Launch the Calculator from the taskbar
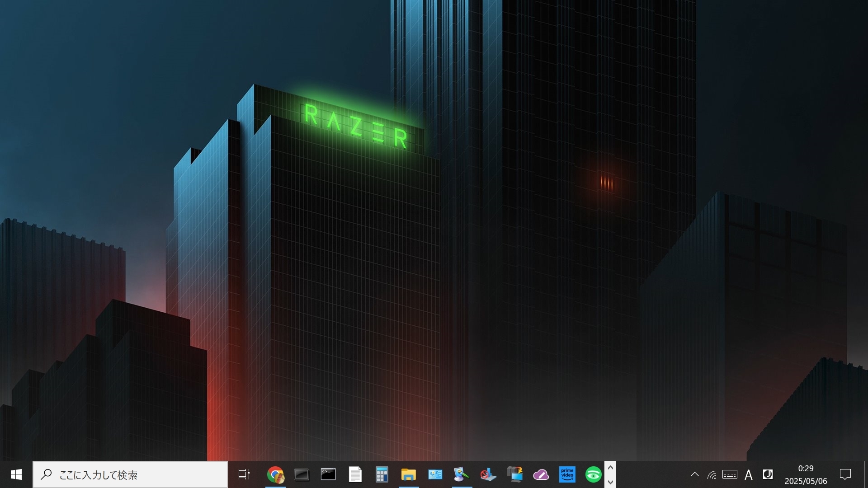 (x=382, y=474)
